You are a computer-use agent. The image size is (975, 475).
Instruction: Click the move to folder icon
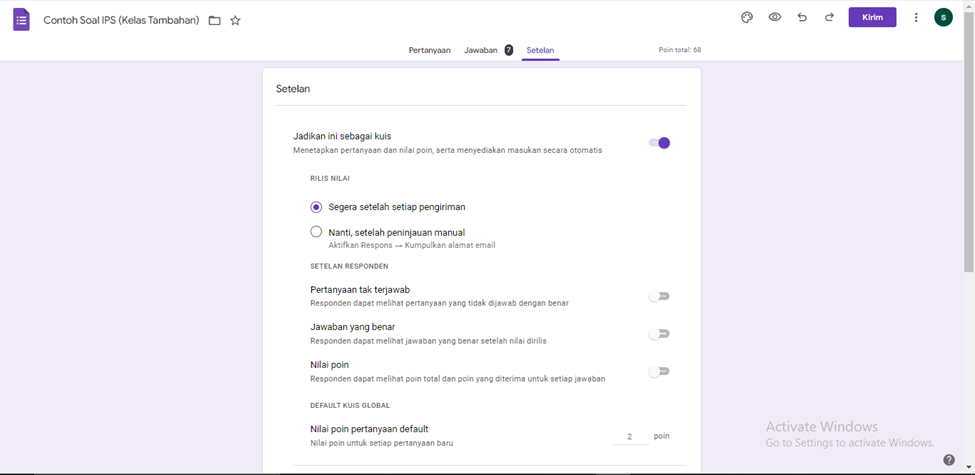(x=215, y=21)
